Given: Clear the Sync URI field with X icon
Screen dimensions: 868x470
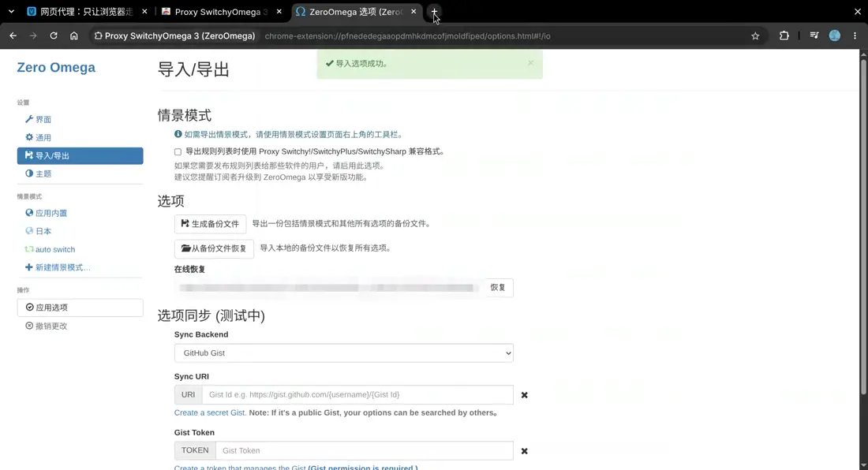Looking at the screenshot, I should (524, 395).
